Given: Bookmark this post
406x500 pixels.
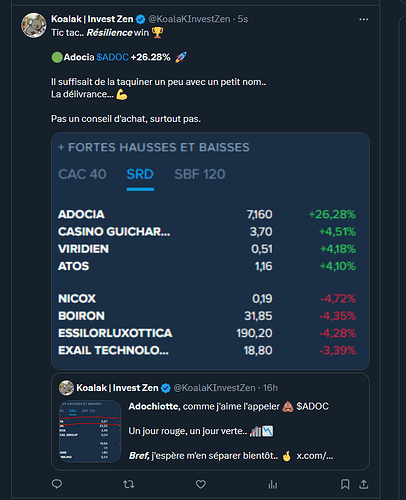Looking at the screenshot, I should 345,484.
